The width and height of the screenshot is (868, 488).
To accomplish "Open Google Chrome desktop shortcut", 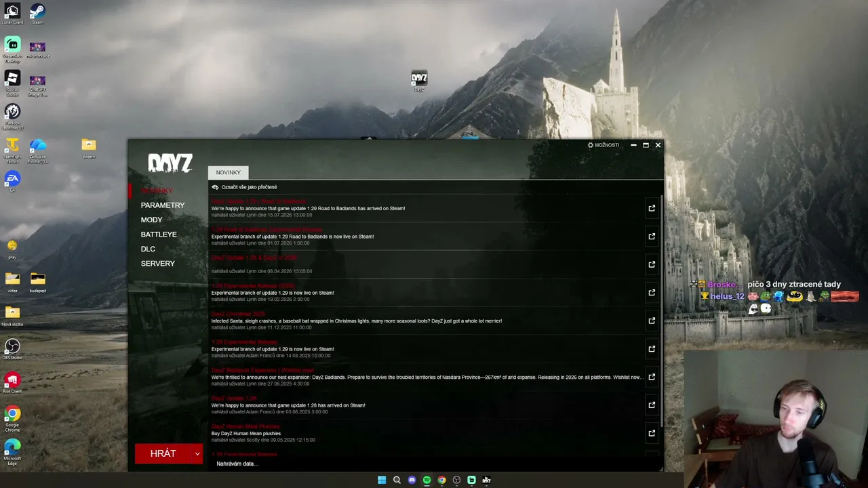I will (12, 418).
